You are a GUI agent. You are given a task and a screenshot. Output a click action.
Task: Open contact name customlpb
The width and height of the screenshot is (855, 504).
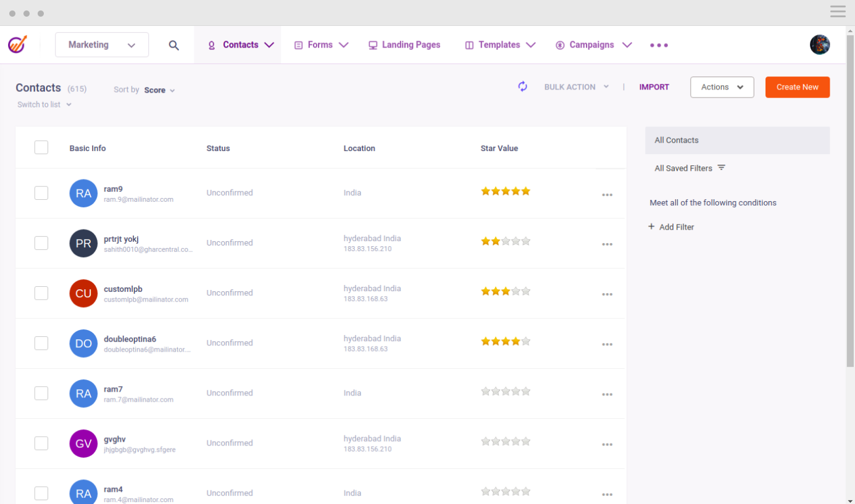click(x=123, y=289)
